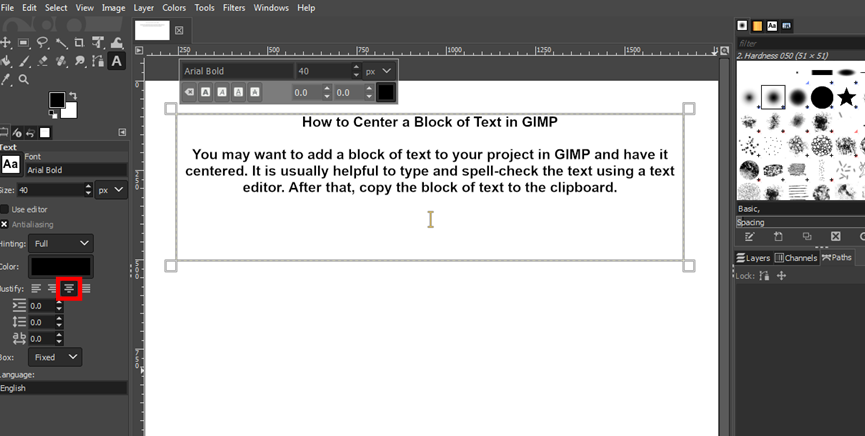This screenshot has height=436, width=865.
Task: Click first line indentation value field
Action: pyautogui.click(x=41, y=306)
